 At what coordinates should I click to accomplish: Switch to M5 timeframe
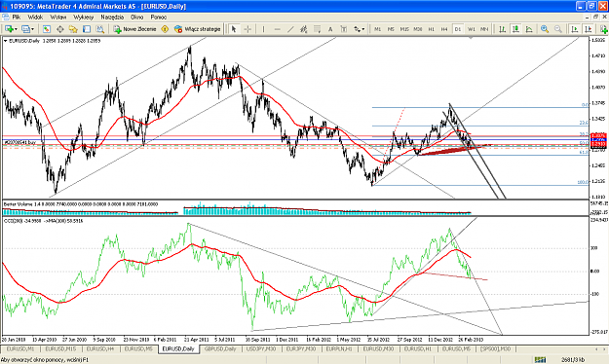[x=391, y=29]
